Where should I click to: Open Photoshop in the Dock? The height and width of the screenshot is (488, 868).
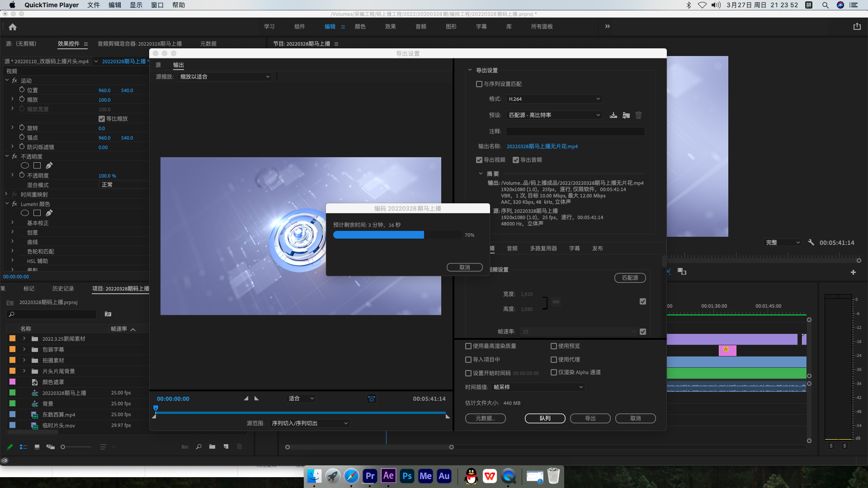(x=407, y=476)
